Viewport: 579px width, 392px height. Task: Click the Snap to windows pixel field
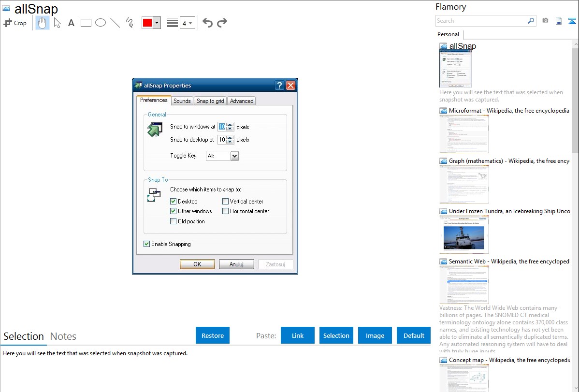pos(222,127)
